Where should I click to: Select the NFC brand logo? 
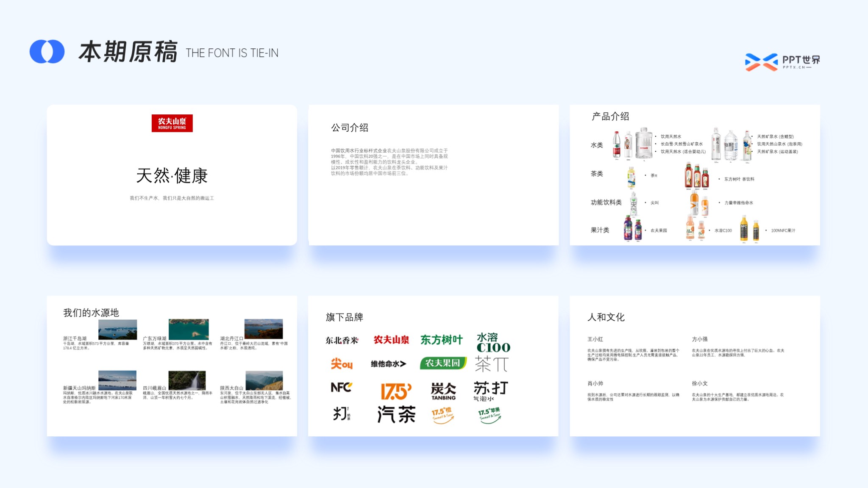[x=341, y=387]
